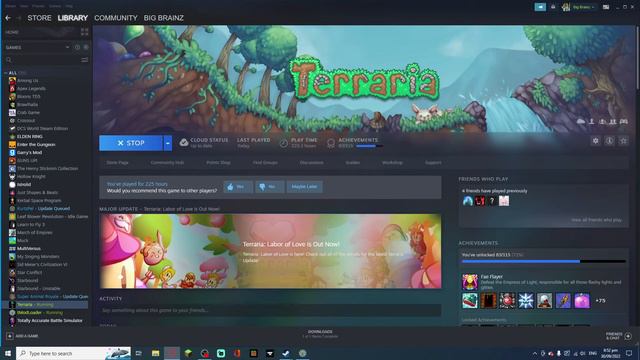Screen dimensions: 640x360
Task: Click thumbs-down No recommendation
Action: [269, 187]
